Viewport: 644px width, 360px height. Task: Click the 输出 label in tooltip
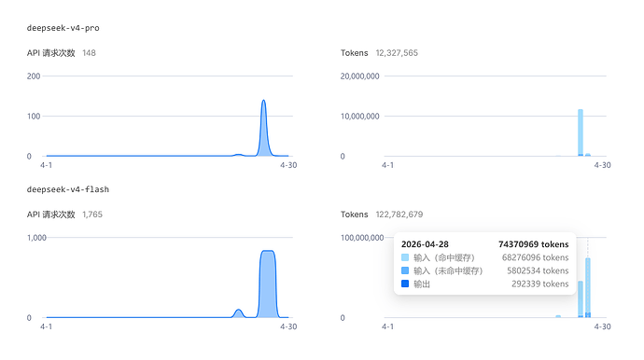click(x=421, y=284)
